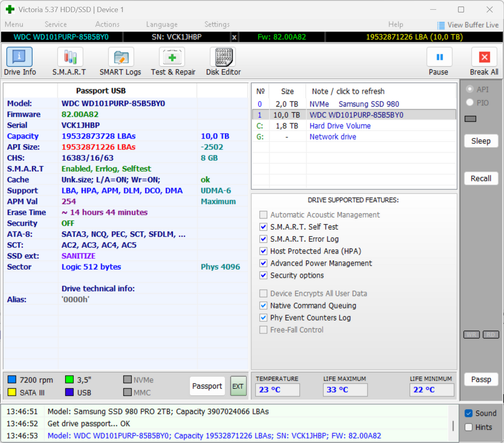This screenshot has width=504, height=443.
Task: Toggle Phy Event Counters Log checkbox
Action: click(x=263, y=318)
